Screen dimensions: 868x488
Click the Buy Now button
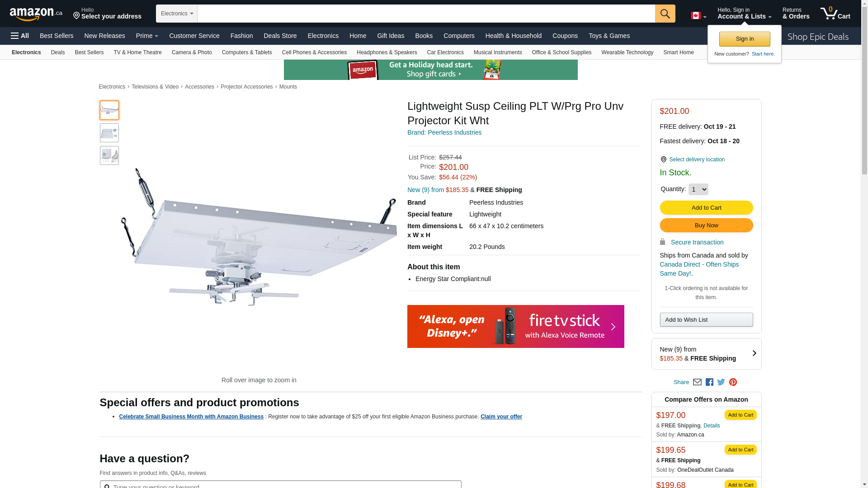click(x=706, y=225)
